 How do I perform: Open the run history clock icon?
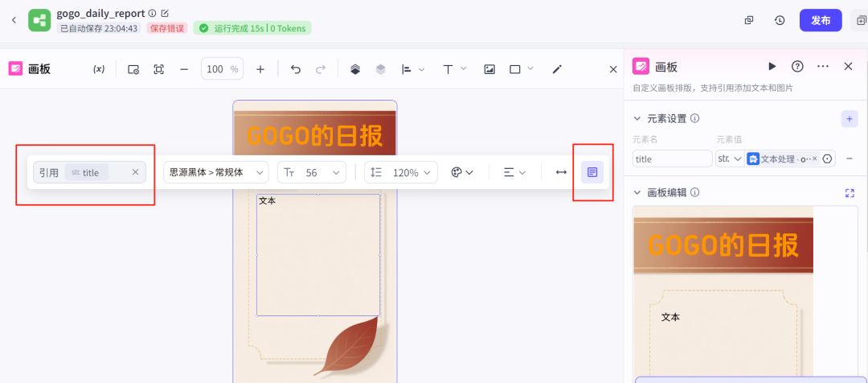click(780, 20)
